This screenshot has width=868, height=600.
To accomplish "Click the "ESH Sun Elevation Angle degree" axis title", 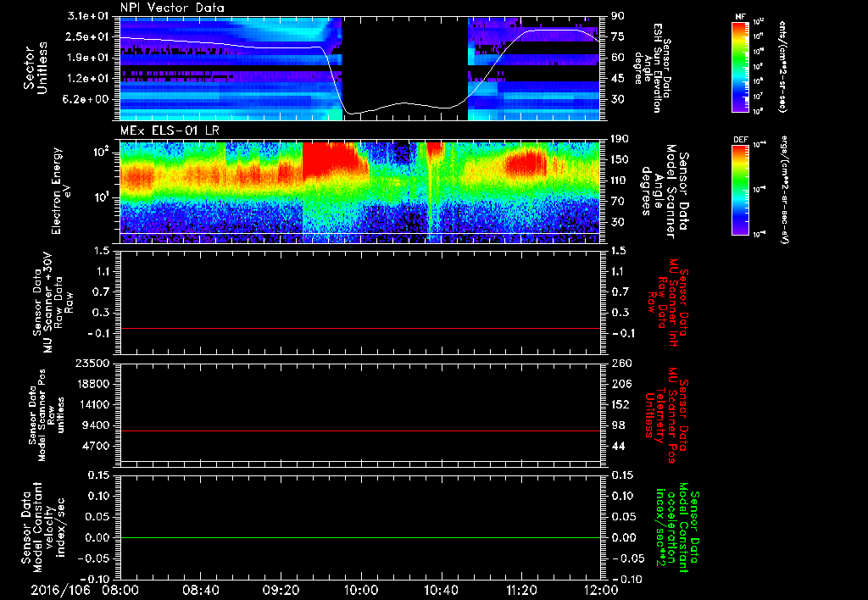I will 652,68.
